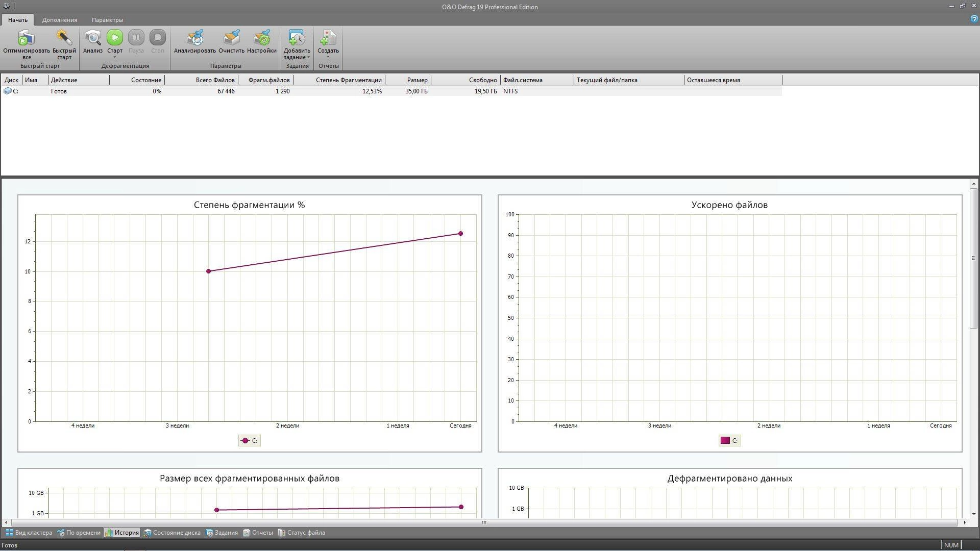Viewport: 980px width, 551px height.
Task: Sort by Всего Файлов column header
Action: point(201,80)
